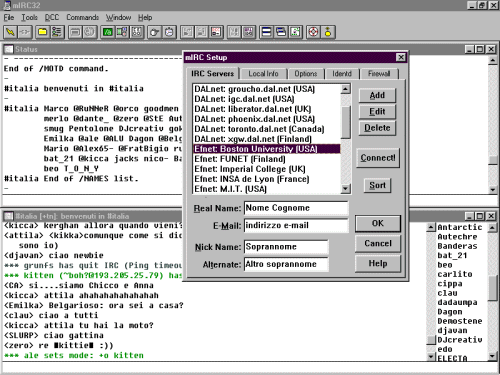Viewport: 500px width, 375px height.
Task: Click the arrange icons toolbar icon
Action: (295, 32)
